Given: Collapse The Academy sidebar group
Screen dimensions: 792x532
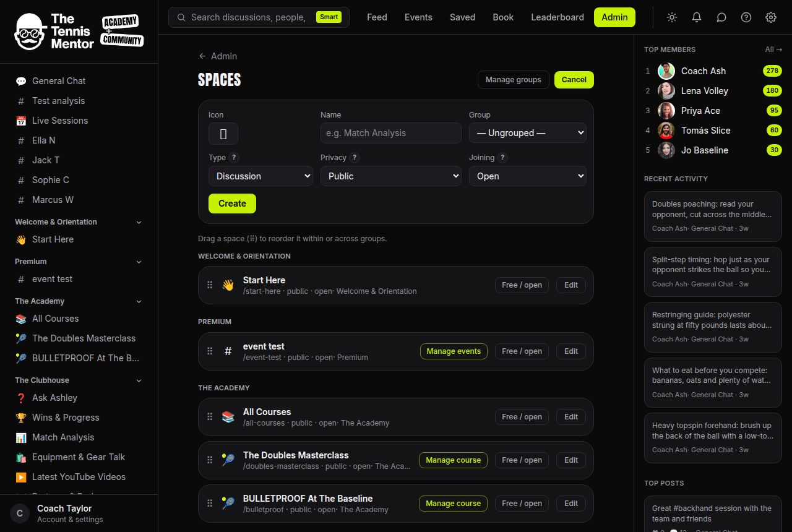Looking at the screenshot, I should click(x=139, y=301).
